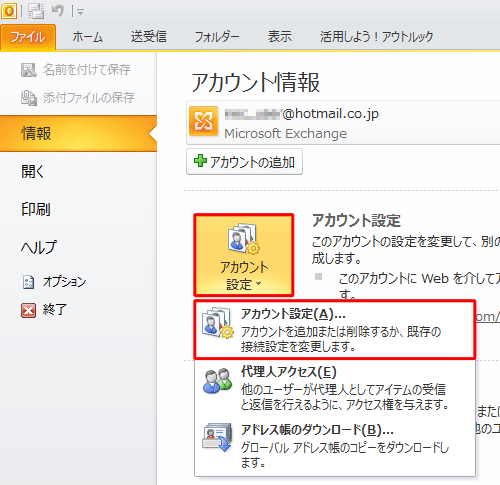This screenshot has width=500, height=485.
Task: Open the Customize Quick Access Toolbar dropdown
Action: (x=80, y=12)
